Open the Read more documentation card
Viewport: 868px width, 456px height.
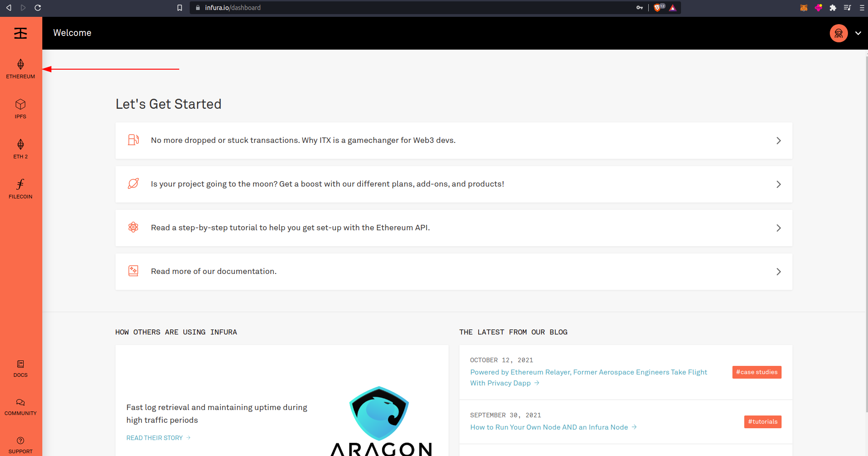pyautogui.click(x=454, y=272)
